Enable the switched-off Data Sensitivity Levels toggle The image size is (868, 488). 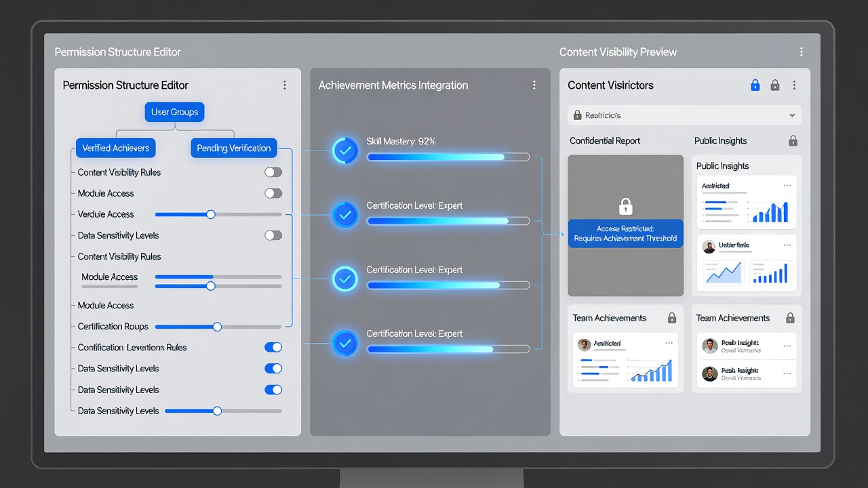pyautogui.click(x=273, y=235)
